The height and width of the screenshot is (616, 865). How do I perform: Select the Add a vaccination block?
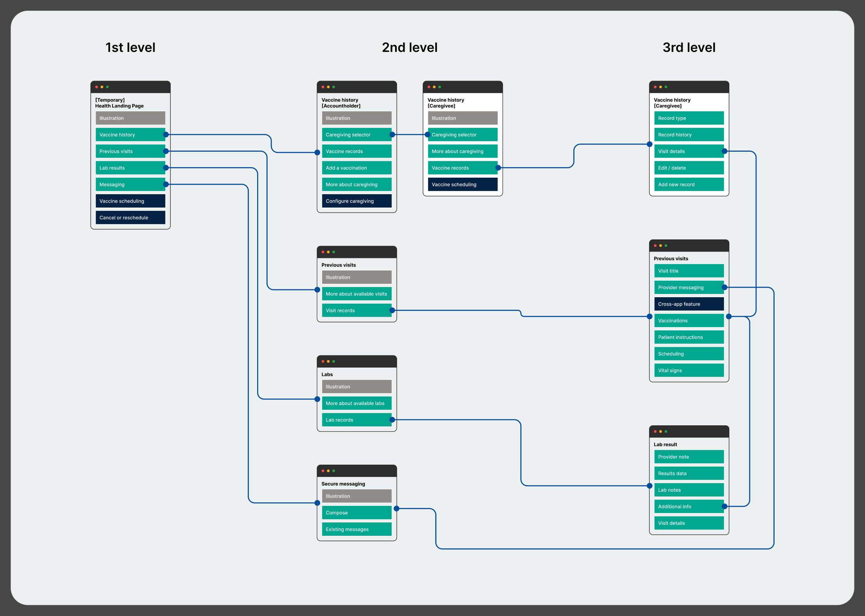(x=357, y=168)
